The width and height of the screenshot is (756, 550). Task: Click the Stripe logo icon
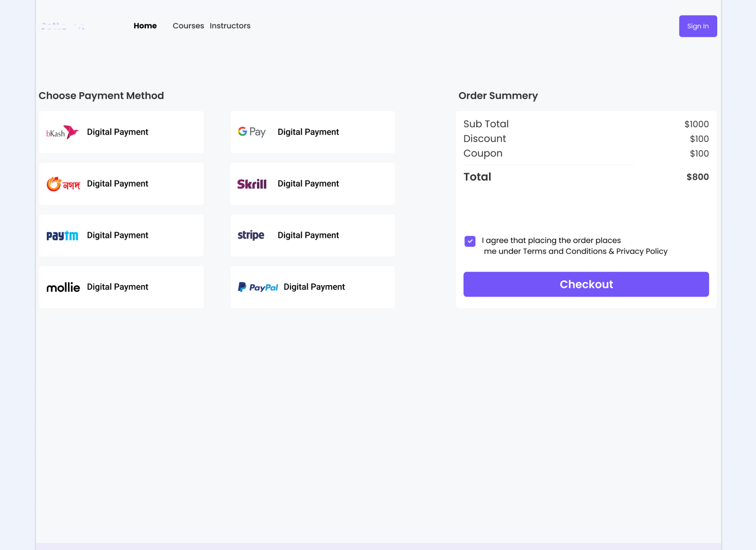250,235
